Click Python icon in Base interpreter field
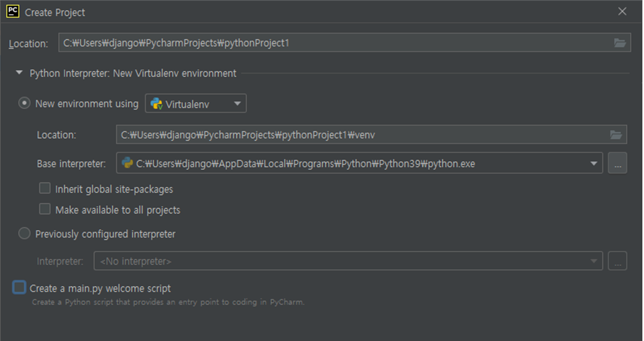The height and width of the screenshot is (341, 644). coord(128,163)
